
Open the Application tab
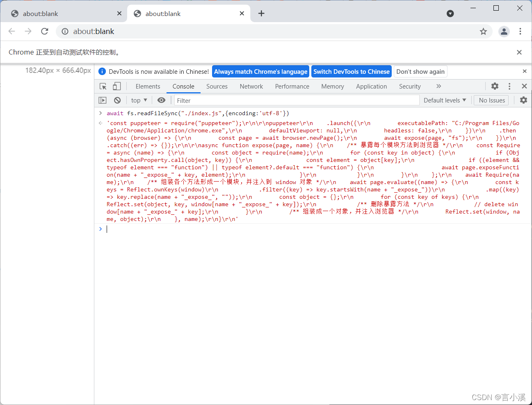(x=371, y=86)
